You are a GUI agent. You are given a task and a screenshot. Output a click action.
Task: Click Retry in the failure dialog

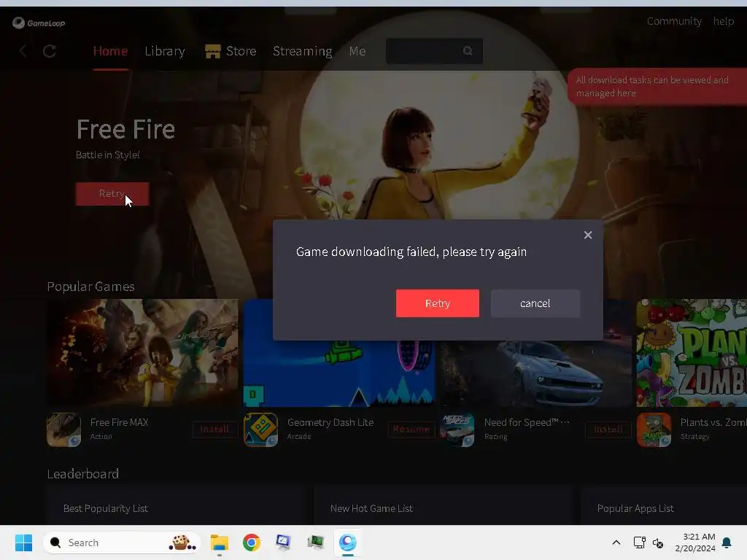438,303
